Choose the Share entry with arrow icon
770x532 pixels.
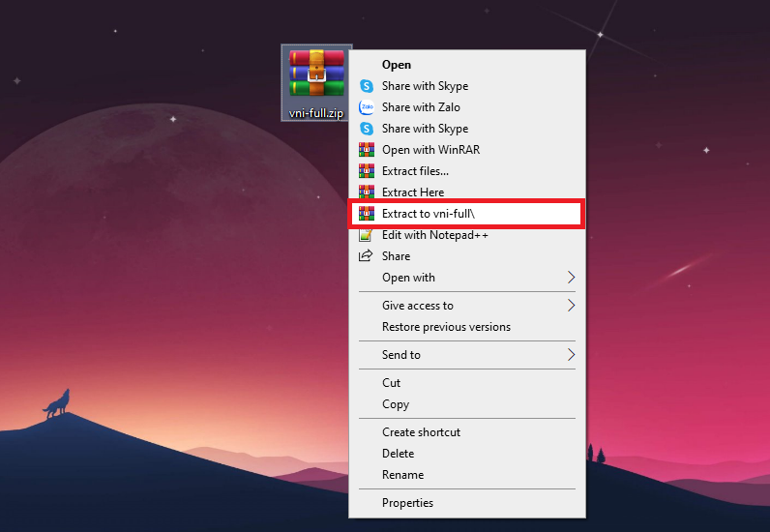coord(466,256)
